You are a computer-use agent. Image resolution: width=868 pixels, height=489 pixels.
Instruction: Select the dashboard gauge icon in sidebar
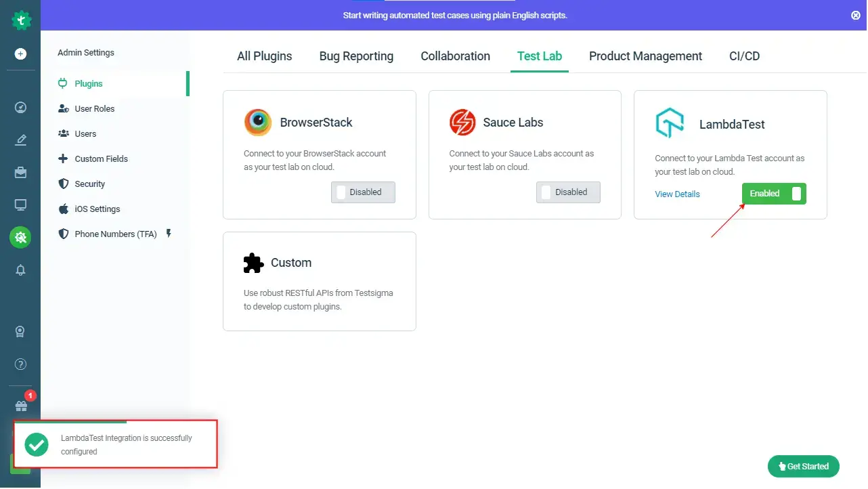20,107
